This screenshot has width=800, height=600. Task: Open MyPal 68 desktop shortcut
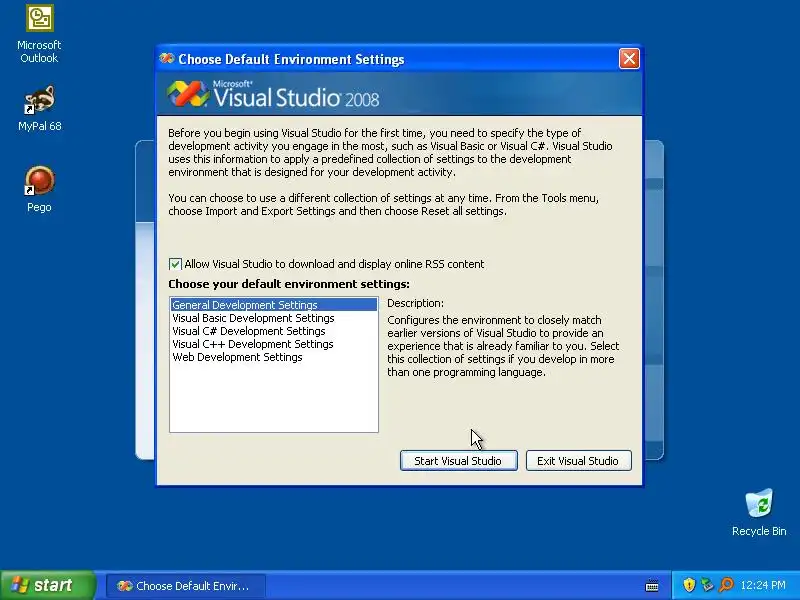point(39,108)
